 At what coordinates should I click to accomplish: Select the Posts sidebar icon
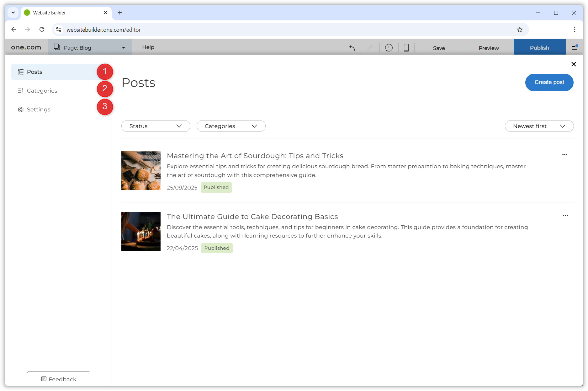(21, 72)
